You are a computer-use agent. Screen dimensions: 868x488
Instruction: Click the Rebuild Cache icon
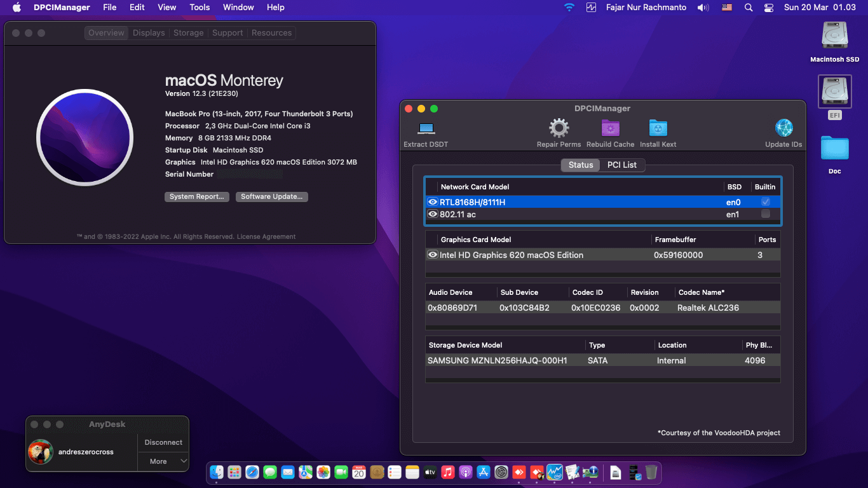[611, 130]
